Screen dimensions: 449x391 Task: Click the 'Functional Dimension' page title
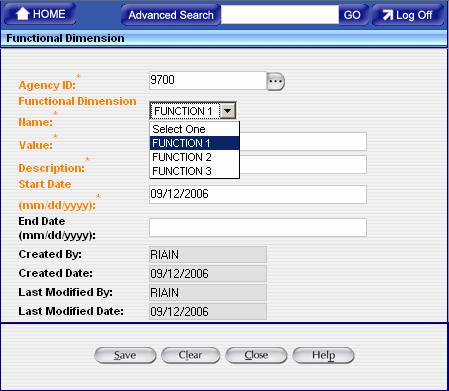65,38
